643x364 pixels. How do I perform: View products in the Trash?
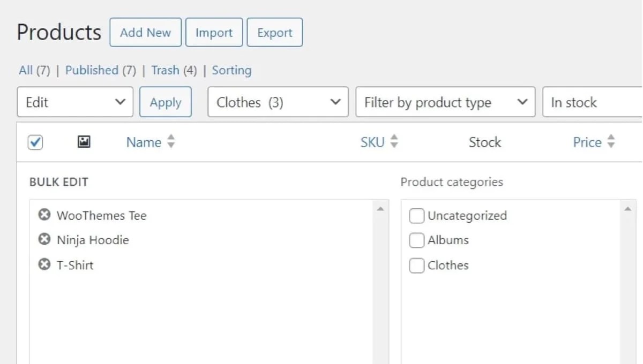tap(167, 70)
